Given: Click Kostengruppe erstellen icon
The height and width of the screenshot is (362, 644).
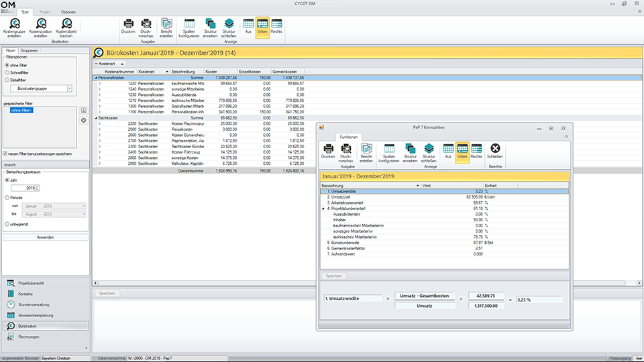Looking at the screenshot, I should 14,24.
